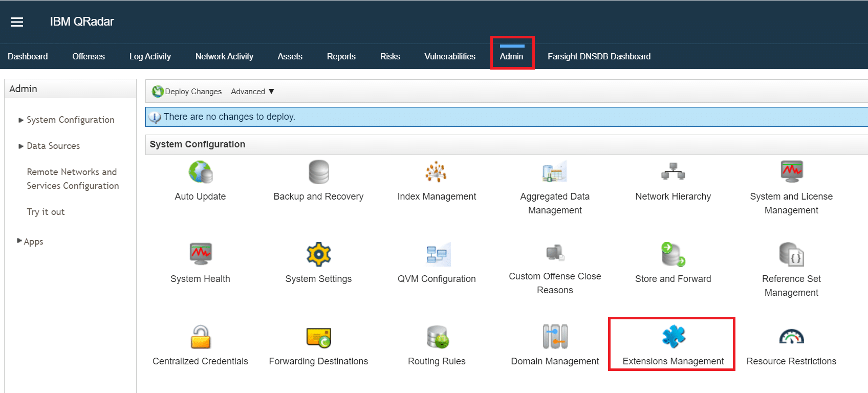Switch to the Dashboard tab
The height and width of the screenshot is (393, 868).
click(x=28, y=56)
